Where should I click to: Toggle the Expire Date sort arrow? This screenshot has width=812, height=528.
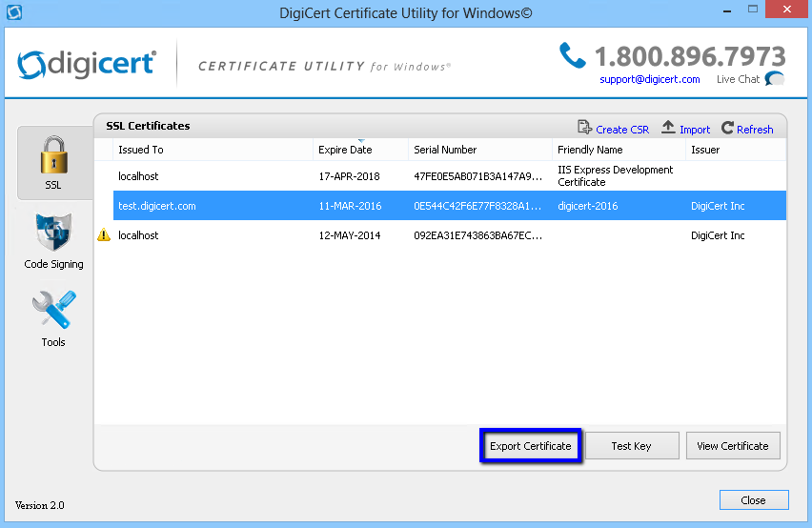click(361, 140)
